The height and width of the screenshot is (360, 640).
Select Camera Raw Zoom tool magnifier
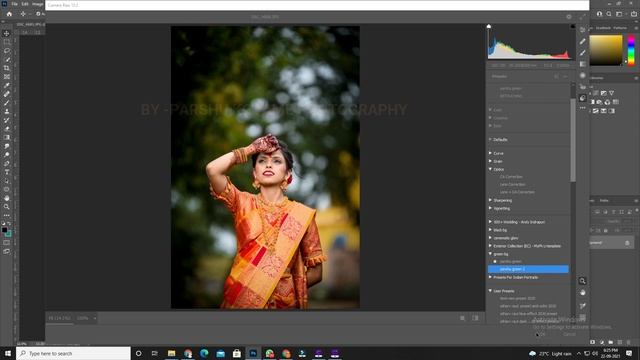point(582,281)
